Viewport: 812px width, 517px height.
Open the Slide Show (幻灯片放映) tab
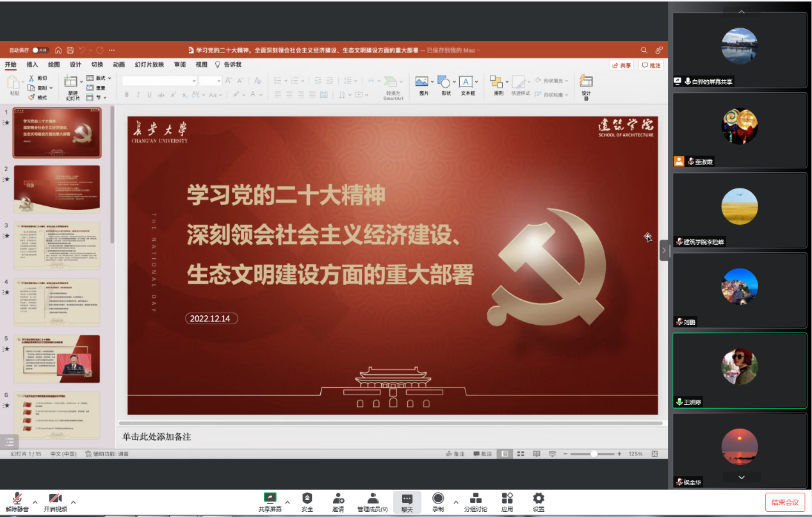(x=149, y=65)
